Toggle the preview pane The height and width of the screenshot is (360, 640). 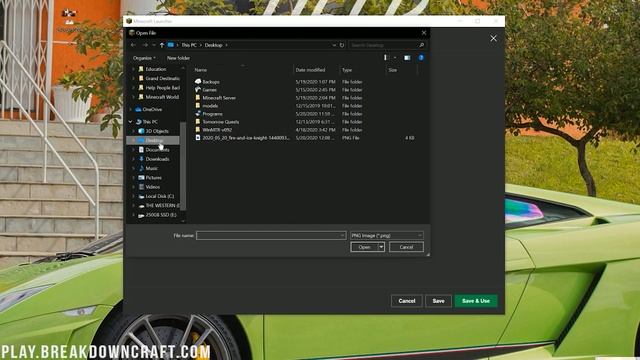(x=407, y=58)
